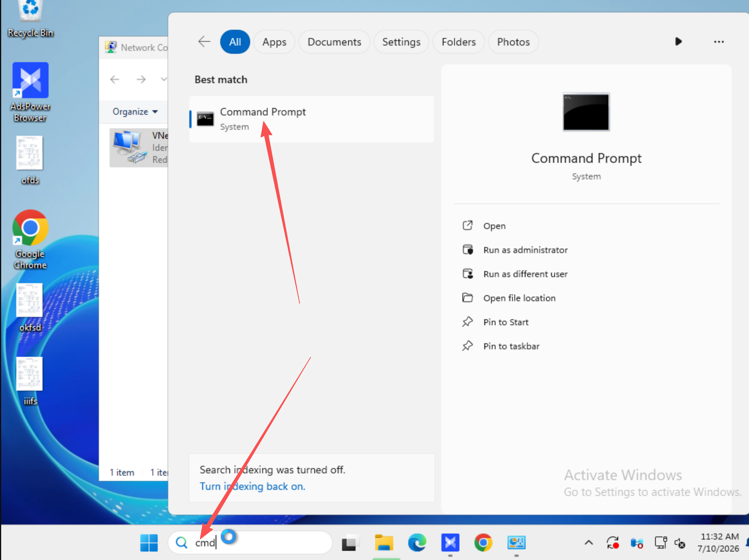This screenshot has height=560, width=749.
Task: Switch to the Documents search filter
Action: pyautogui.click(x=334, y=42)
